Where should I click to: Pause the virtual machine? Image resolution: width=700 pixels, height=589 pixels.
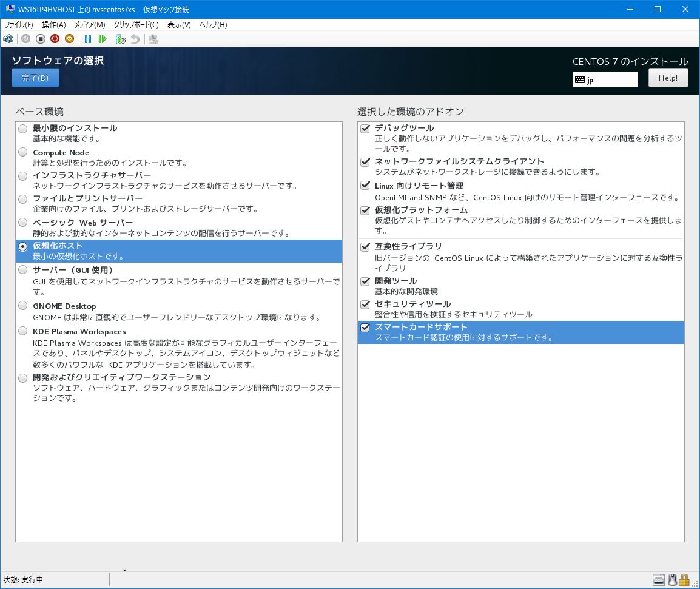click(88, 39)
